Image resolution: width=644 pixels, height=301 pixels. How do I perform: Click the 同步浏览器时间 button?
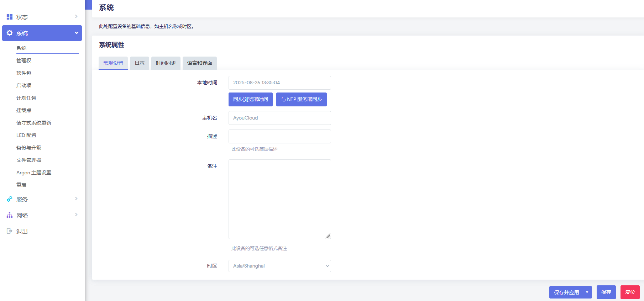pos(250,99)
